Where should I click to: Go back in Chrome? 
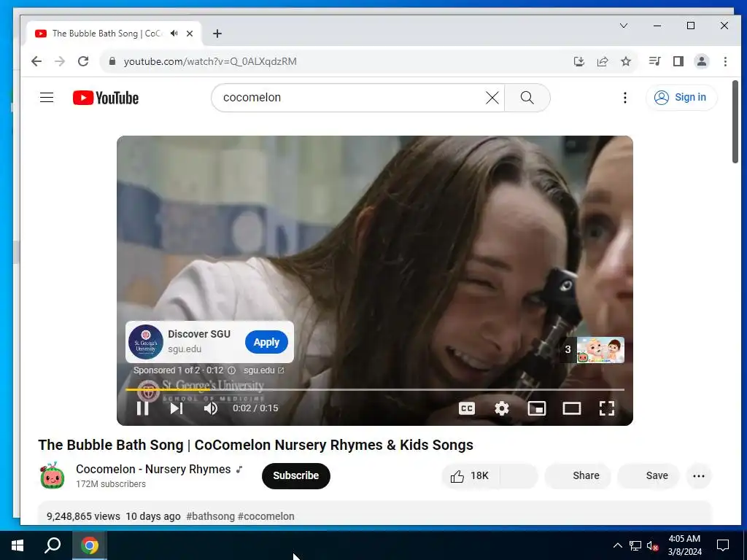36,61
